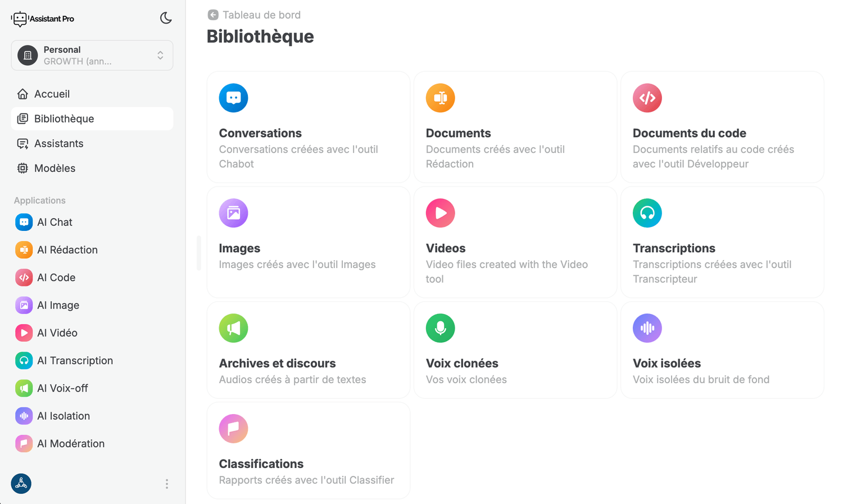Image resolution: width=843 pixels, height=504 pixels.
Task: Open the Conversations library card
Action: pos(308,127)
